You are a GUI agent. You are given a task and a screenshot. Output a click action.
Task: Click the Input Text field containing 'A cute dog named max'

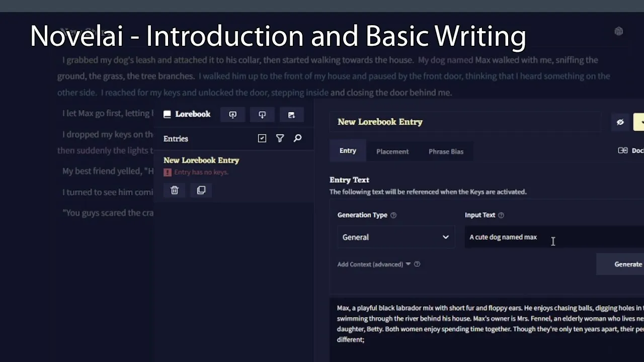click(554, 237)
